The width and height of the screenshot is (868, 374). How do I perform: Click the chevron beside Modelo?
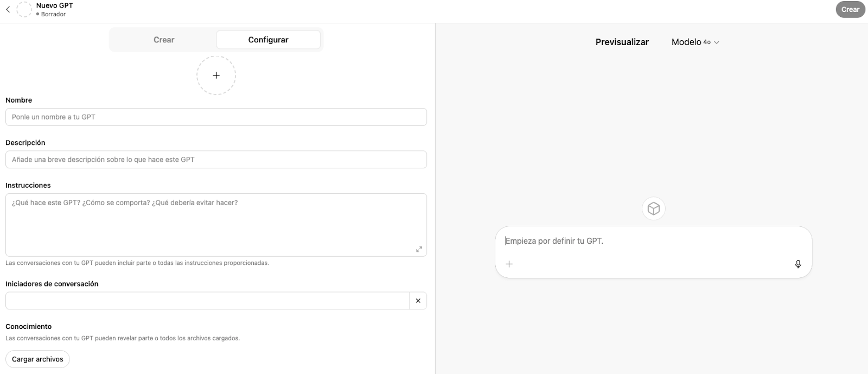click(x=717, y=42)
